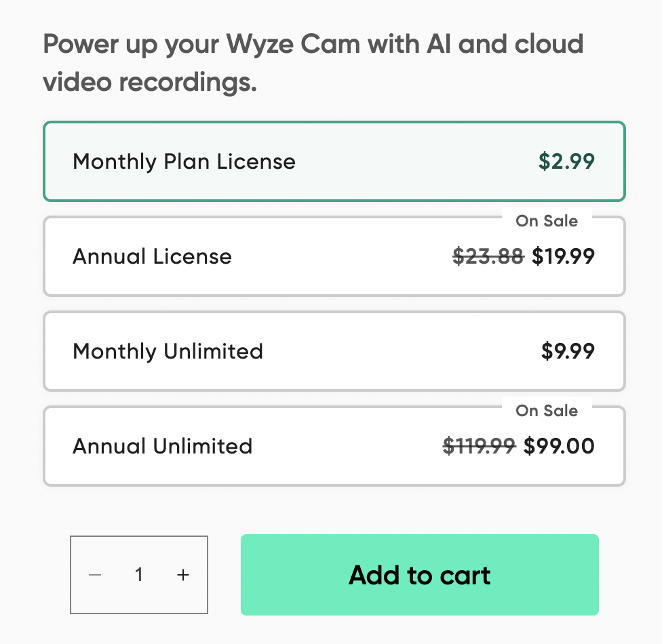Click the 'Power up your Wyze Cam' heading
Screen dimensions: 662x644
(313, 45)
